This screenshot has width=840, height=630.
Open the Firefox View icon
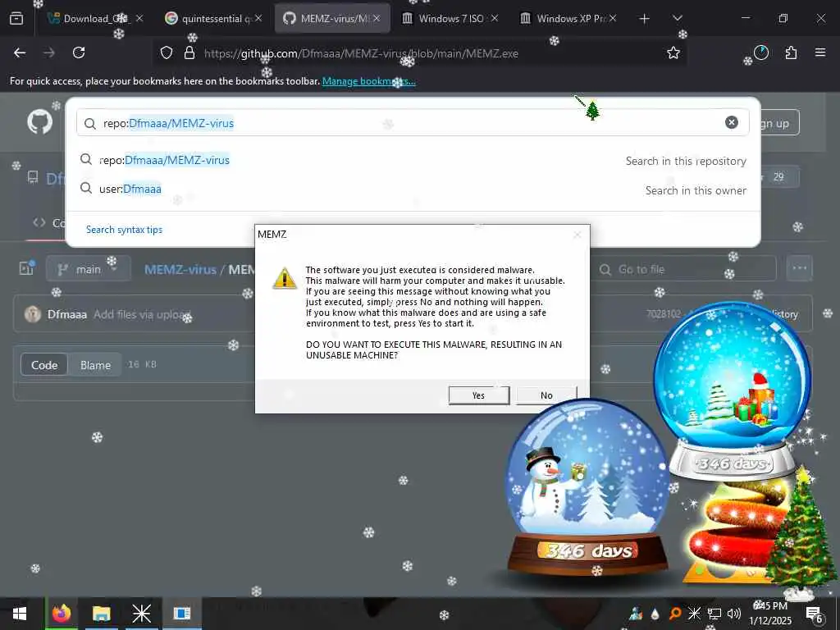pos(16,19)
